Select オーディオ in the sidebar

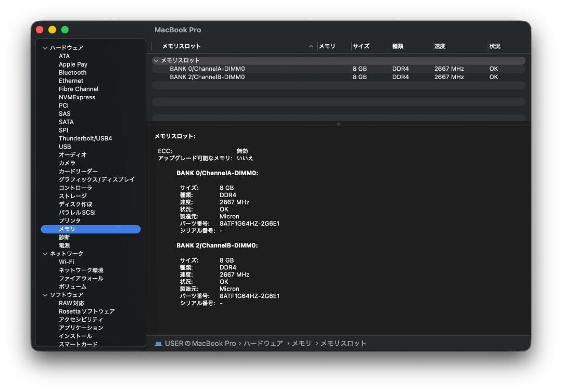coord(73,155)
